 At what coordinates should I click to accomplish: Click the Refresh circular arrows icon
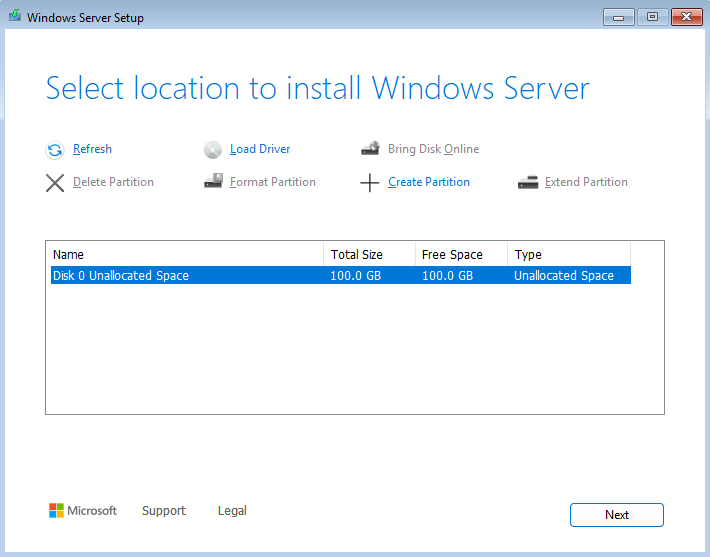coord(55,150)
